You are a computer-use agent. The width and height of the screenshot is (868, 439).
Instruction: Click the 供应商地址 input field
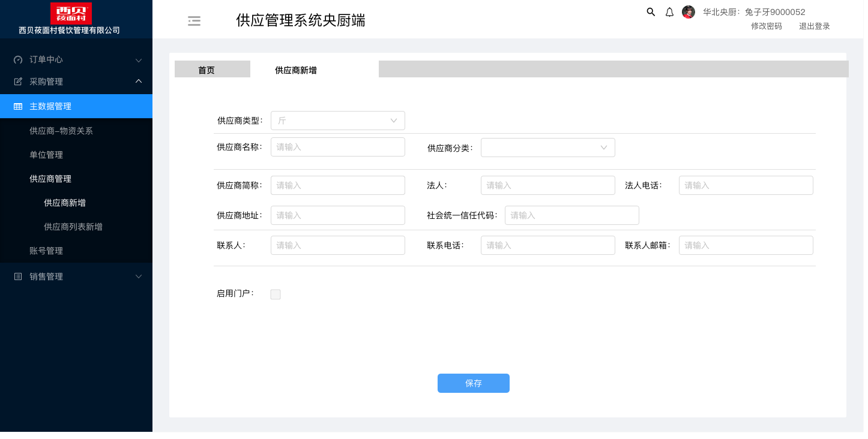tap(338, 215)
